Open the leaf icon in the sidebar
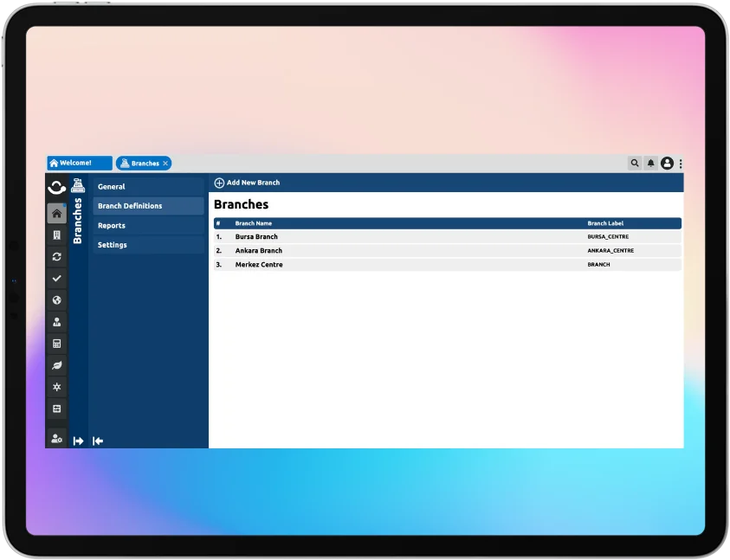The height and width of the screenshot is (560, 730). (x=56, y=365)
